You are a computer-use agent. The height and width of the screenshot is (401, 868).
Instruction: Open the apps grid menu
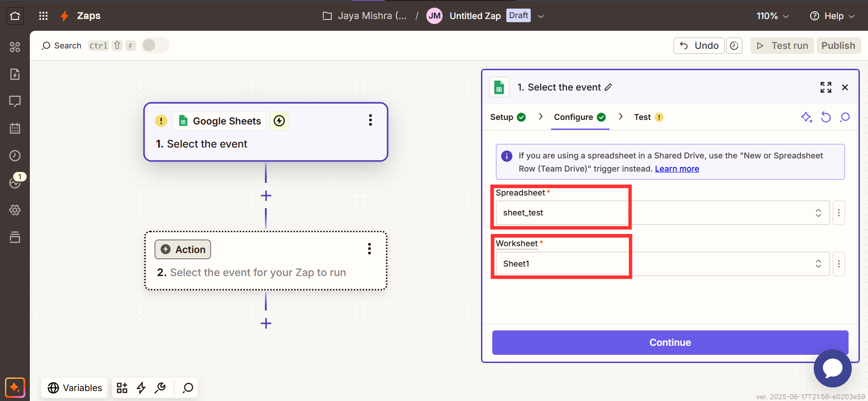tap(43, 16)
